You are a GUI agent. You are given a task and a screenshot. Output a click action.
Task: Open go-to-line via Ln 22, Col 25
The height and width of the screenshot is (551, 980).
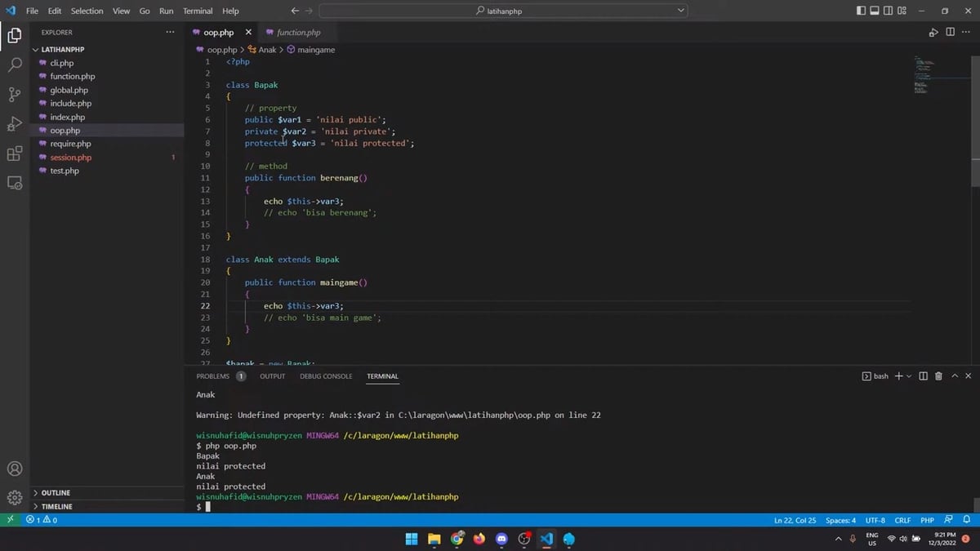pyautogui.click(x=795, y=519)
